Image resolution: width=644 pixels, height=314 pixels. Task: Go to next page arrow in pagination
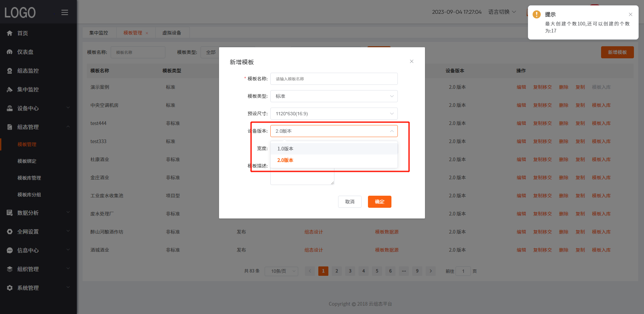point(431,271)
